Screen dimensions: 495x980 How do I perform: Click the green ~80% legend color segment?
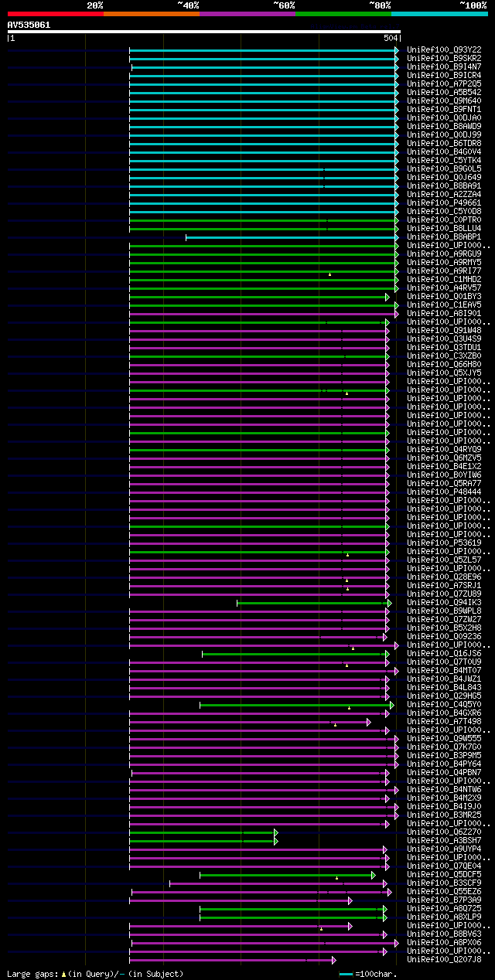(x=343, y=14)
